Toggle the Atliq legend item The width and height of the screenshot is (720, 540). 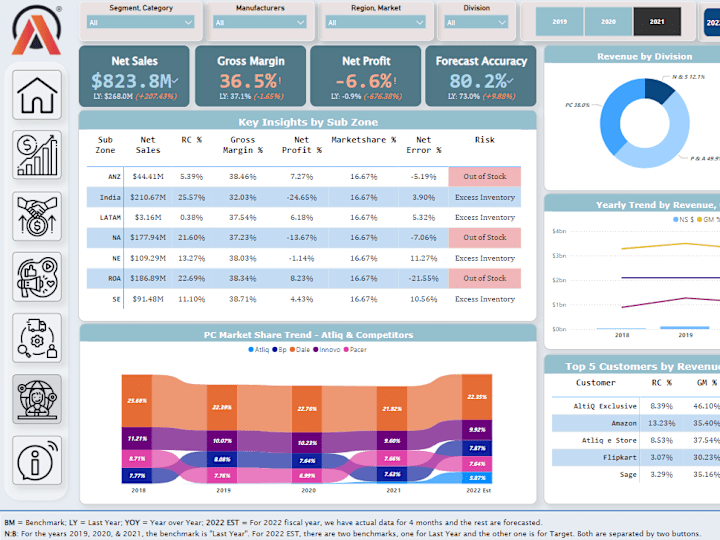pos(259,349)
